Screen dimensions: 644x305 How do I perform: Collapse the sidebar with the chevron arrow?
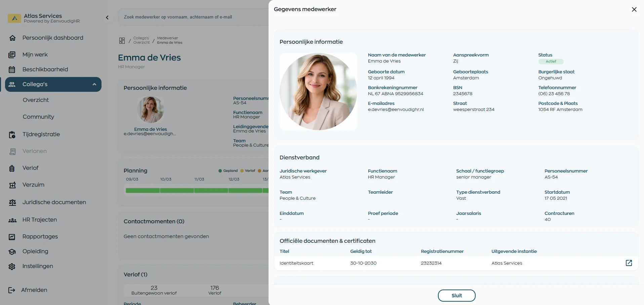tap(107, 17)
